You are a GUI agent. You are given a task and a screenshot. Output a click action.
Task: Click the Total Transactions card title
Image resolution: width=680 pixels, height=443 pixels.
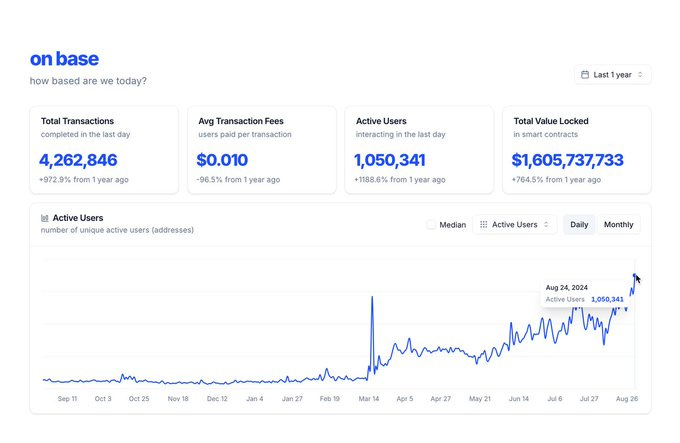click(x=77, y=121)
